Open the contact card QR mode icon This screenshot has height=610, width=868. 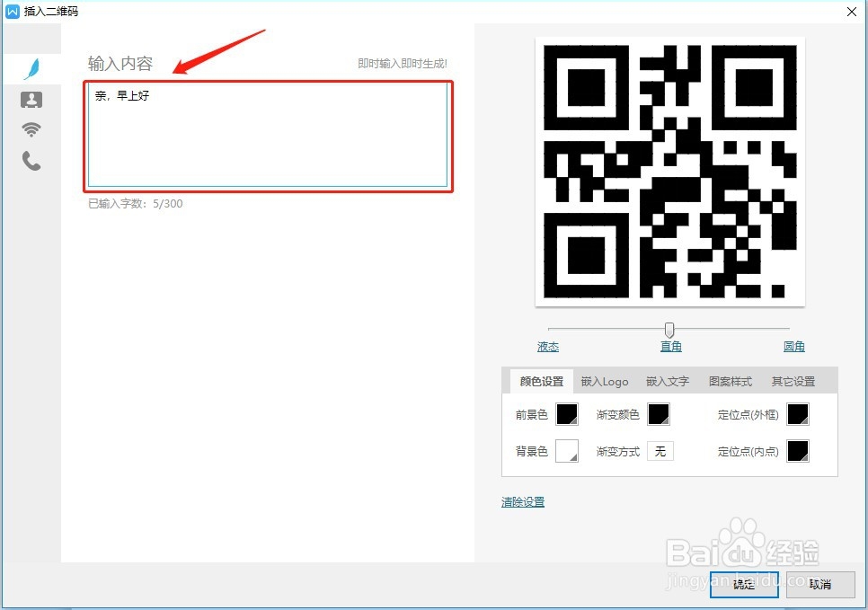point(31,100)
